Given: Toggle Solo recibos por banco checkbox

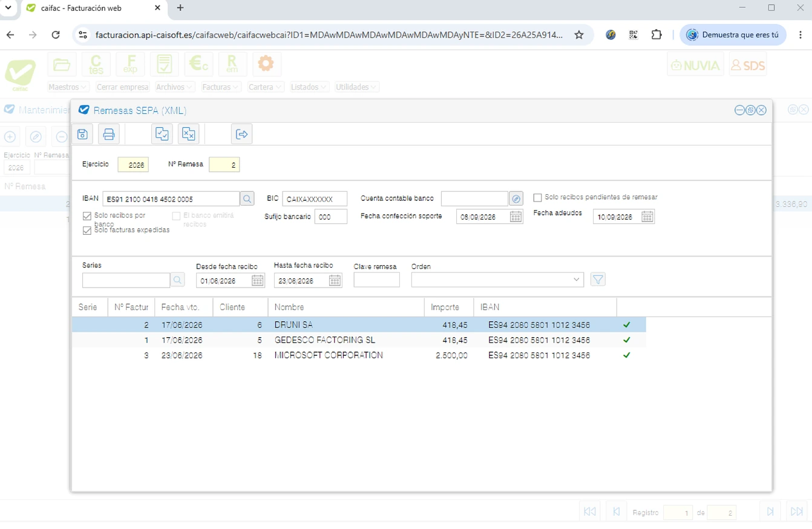Looking at the screenshot, I should tap(87, 216).
